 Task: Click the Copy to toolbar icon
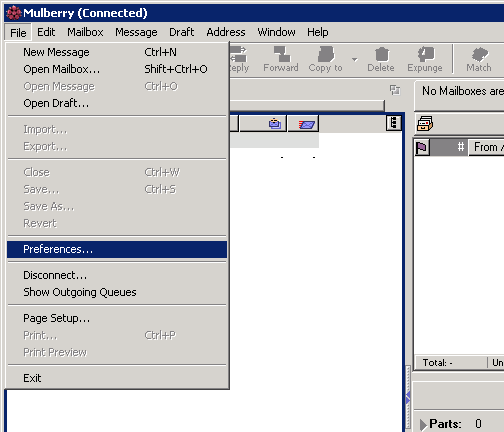[326, 59]
